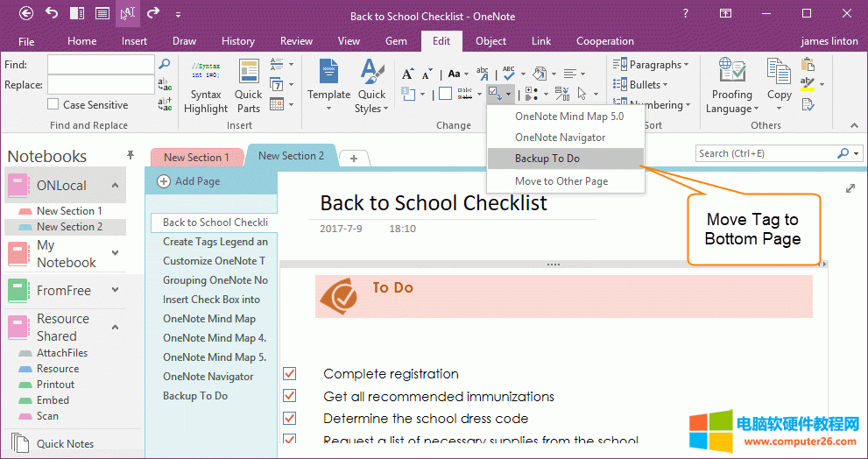Click the Undo arrow in title bar

tap(52, 13)
